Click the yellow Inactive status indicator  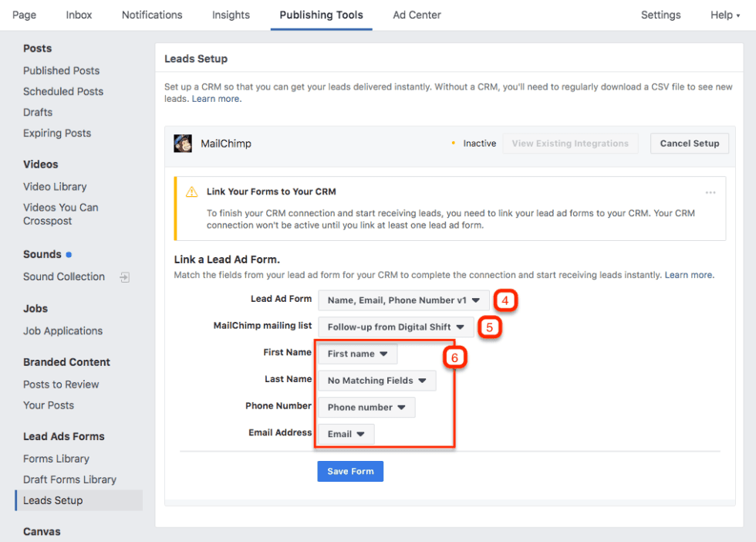point(454,143)
